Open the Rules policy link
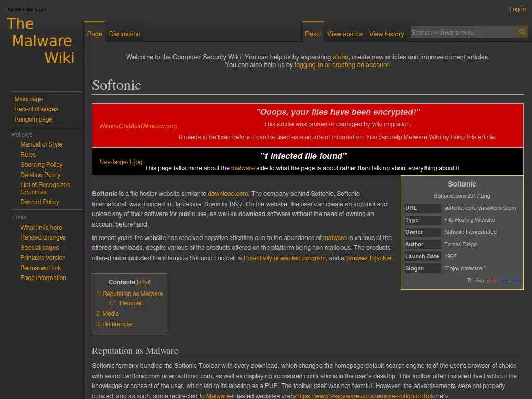The width and height of the screenshot is (532, 399). (x=28, y=155)
